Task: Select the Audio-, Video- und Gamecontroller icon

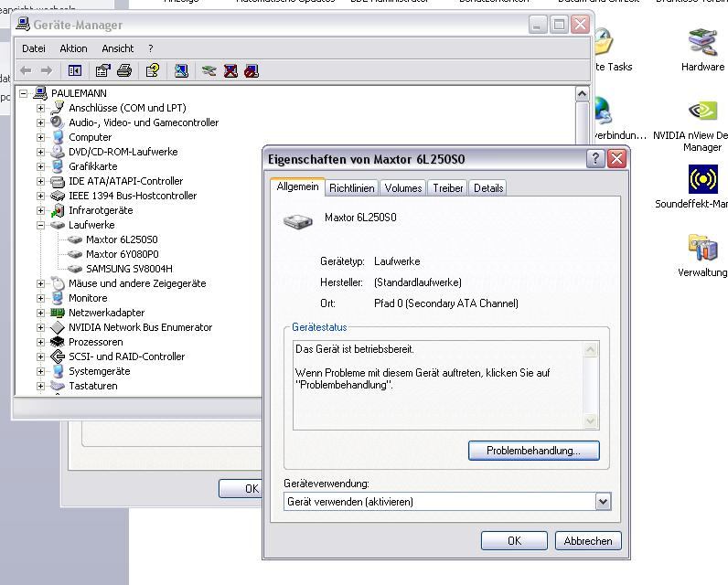Action: 58,122
